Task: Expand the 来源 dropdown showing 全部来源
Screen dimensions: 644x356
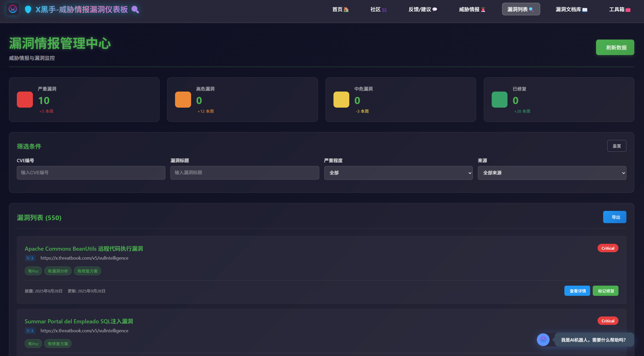Action: (x=552, y=173)
